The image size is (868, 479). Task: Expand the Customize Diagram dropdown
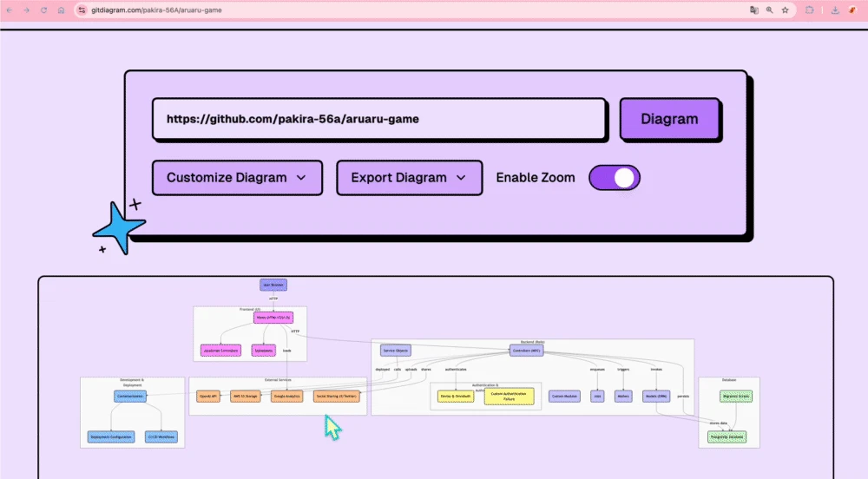(x=237, y=178)
